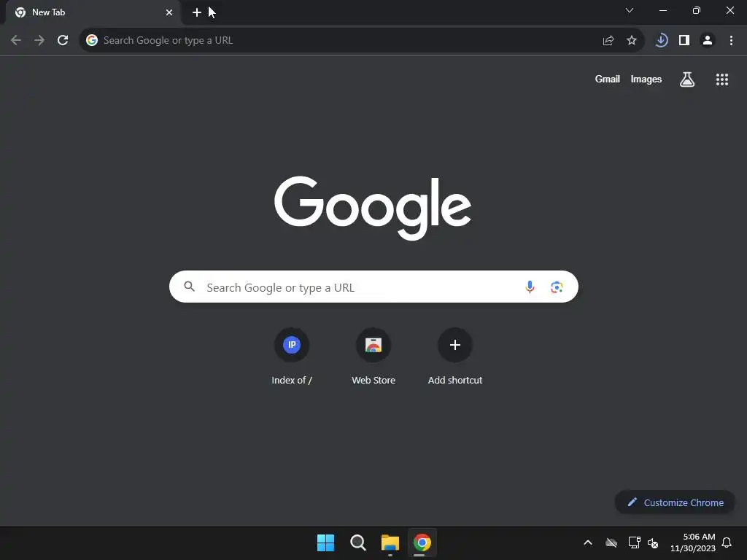This screenshot has width=747, height=560.
Task: Open Google apps grid
Action: point(722,79)
